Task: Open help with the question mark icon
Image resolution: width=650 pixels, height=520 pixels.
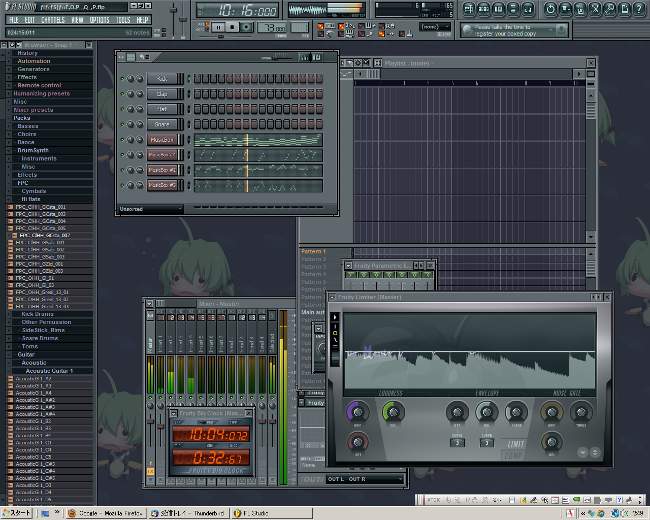Action: click(639, 9)
